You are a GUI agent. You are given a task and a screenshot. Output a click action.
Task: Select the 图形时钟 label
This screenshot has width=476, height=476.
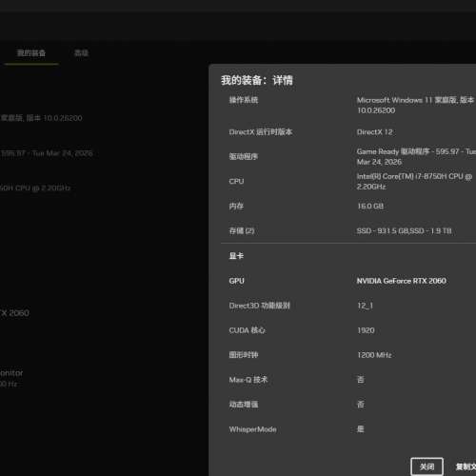pos(244,355)
